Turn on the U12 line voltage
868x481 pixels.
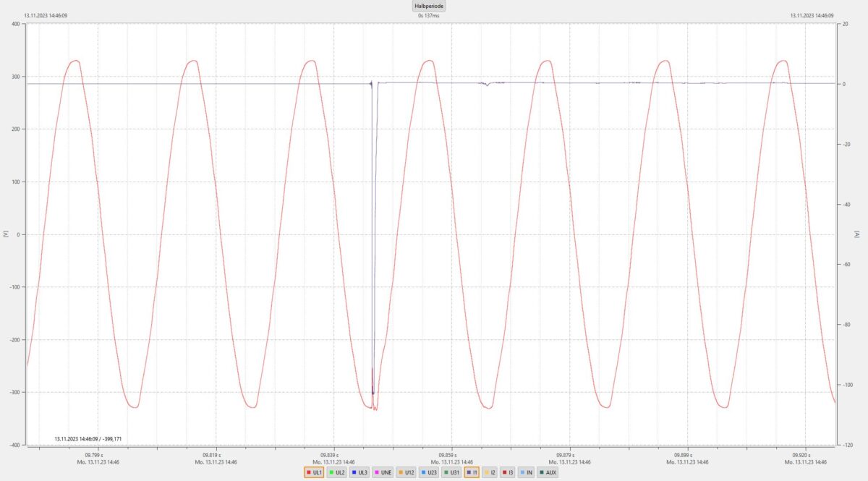406,472
